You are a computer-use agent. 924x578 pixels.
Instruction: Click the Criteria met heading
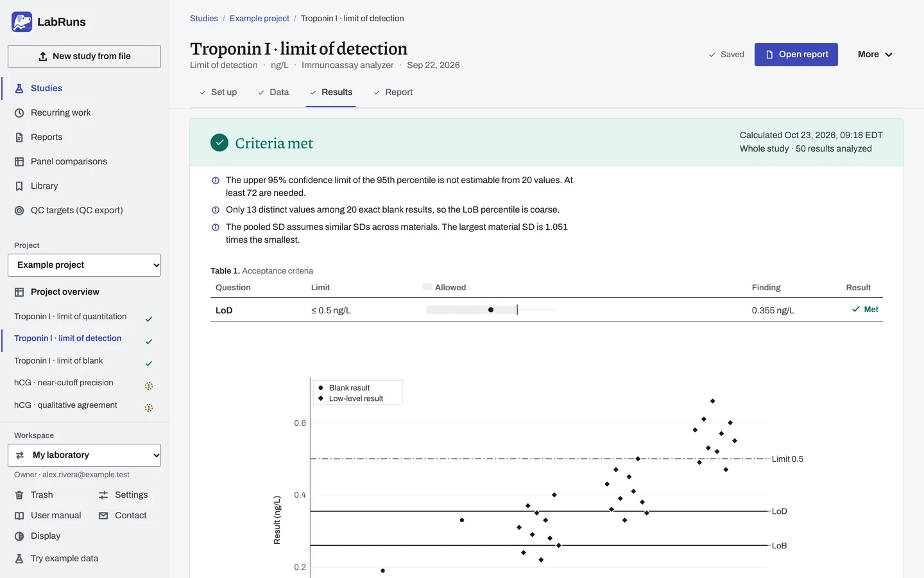(x=274, y=143)
